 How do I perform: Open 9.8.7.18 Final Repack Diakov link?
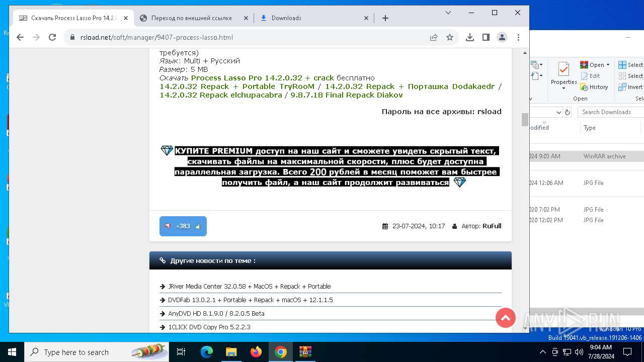point(347,95)
